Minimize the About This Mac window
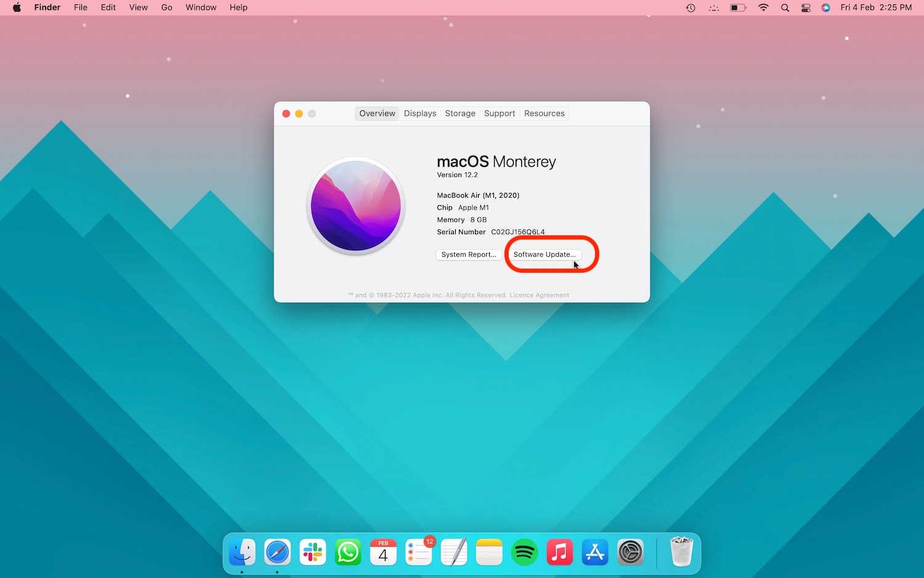Viewport: 924px width, 578px height. click(299, 113)
